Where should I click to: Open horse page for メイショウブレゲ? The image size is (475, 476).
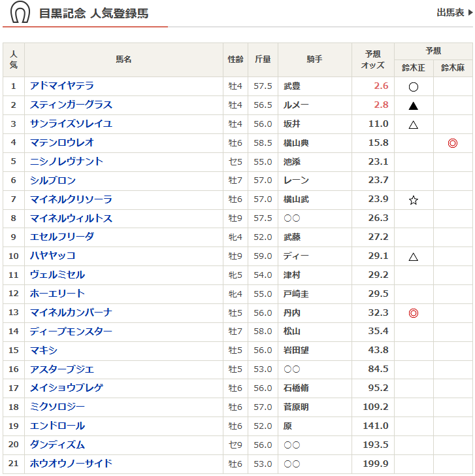point(67,388)
